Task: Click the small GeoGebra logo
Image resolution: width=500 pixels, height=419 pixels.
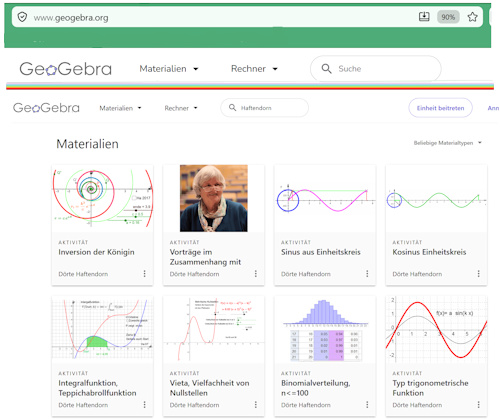Action: click(46, 108)
